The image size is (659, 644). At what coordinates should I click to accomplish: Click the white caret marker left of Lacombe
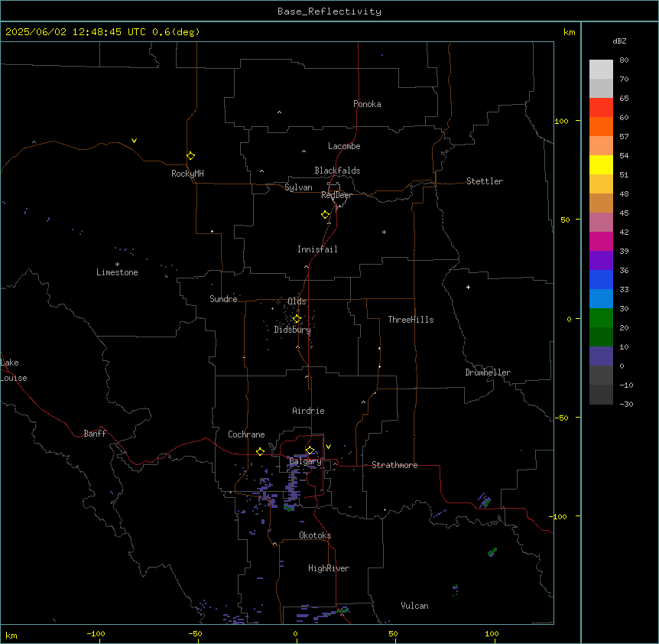coord(304,151)
